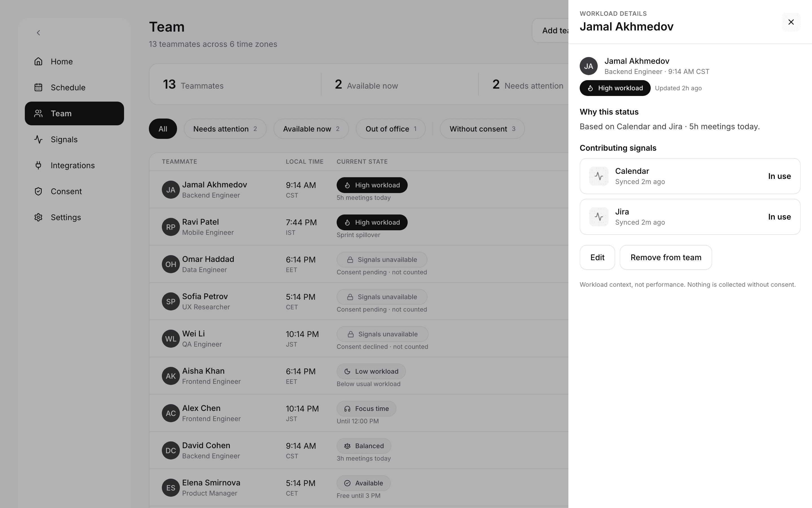
Task: Click Ravi Patel's High workload badge
Action: [x=372, y=222]
